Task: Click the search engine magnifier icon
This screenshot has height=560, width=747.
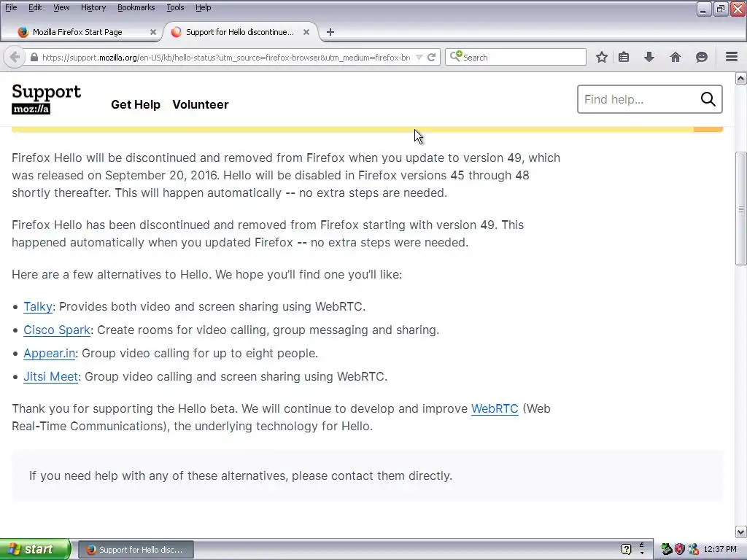Action: pyautogui.click(x=455, y=56)
